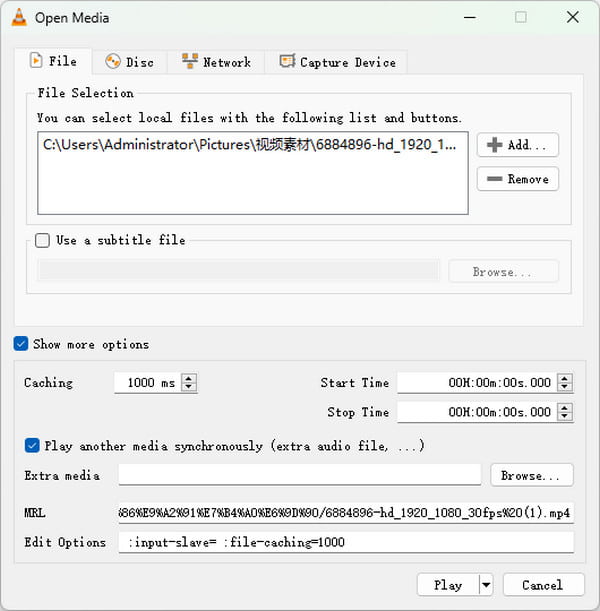The width and height of the screenshot is (600, 611).
Task: Click the Capture Device tab icon
Action: (x=288, y=61)
